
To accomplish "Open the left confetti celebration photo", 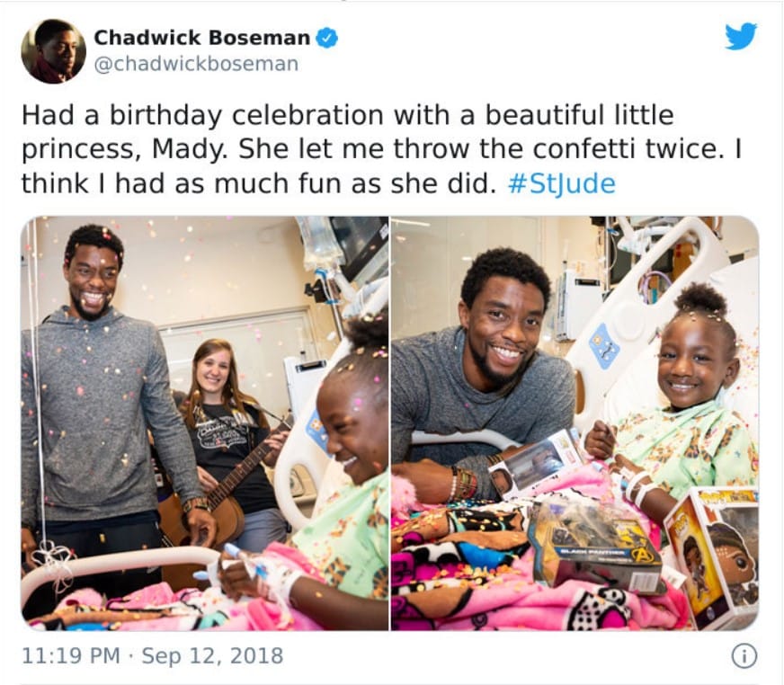I will (x=204, y=423).
